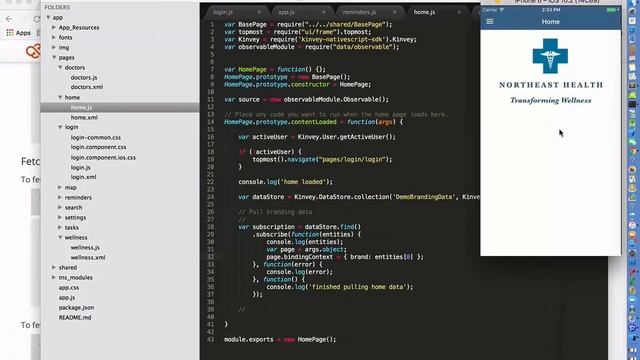The image size is (640, 360).
Task: Select the home.js editor tab
Action: click(x=424, y=12)
